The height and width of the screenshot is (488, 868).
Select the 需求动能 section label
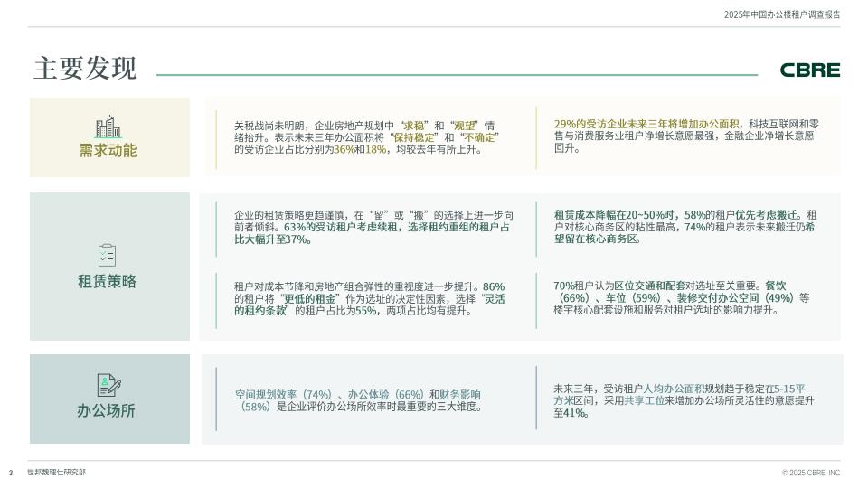coord(108,151)
